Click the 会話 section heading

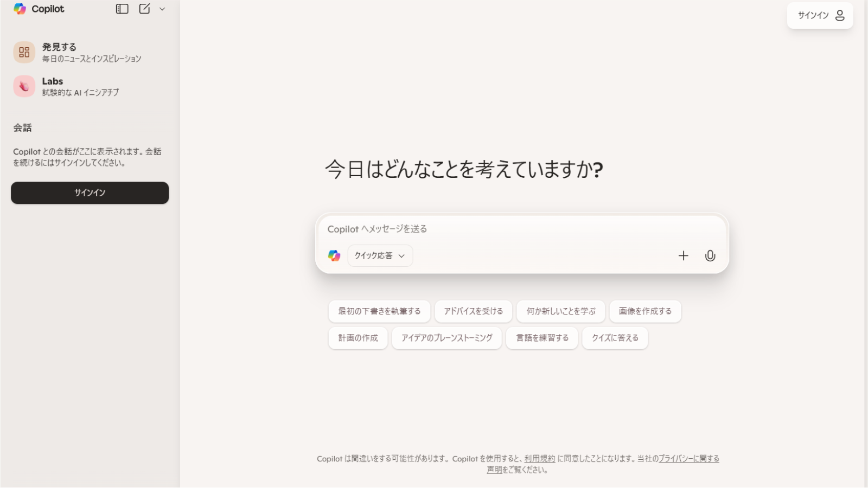pyautogui.click(x=23, y=128)
